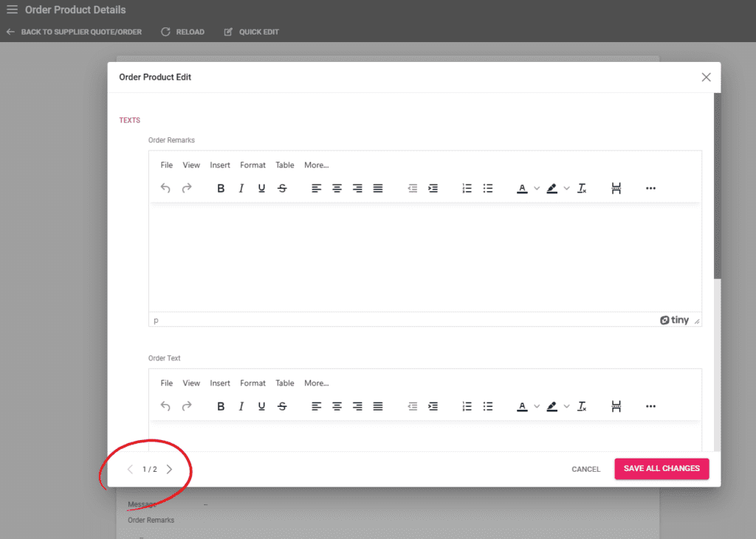Apply italic formatting in Order Remarks toolbar
756x539 pixels.
[241, 188]
